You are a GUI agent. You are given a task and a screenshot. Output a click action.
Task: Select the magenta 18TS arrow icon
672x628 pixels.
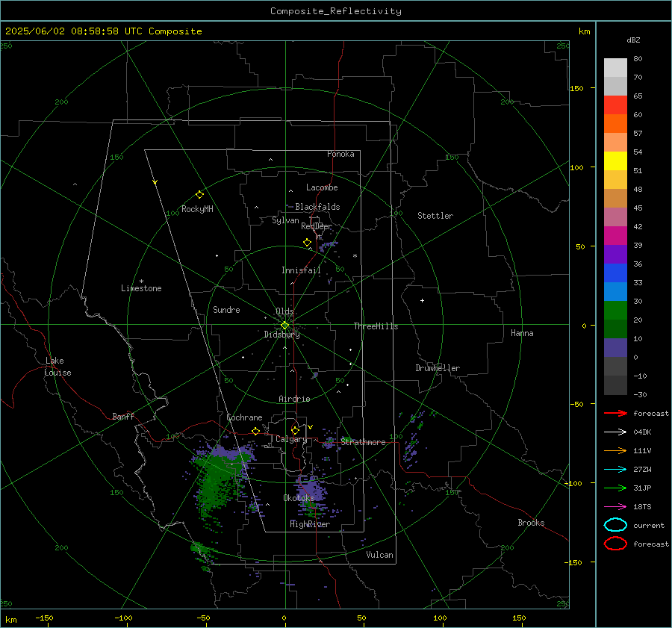point(615,507)
